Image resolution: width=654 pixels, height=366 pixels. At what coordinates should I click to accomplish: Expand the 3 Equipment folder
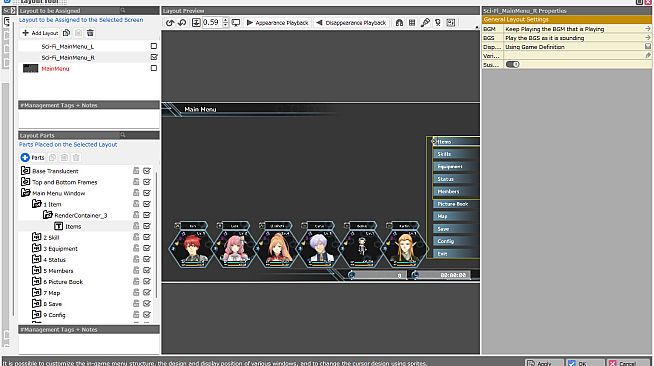click(x=37, y=248)
